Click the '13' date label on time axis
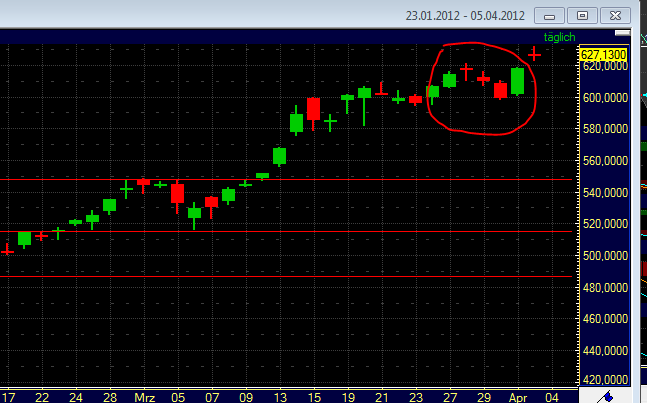The height and width of the screenshot is (403, 647). pyautogui.click(x=280, y=398)
